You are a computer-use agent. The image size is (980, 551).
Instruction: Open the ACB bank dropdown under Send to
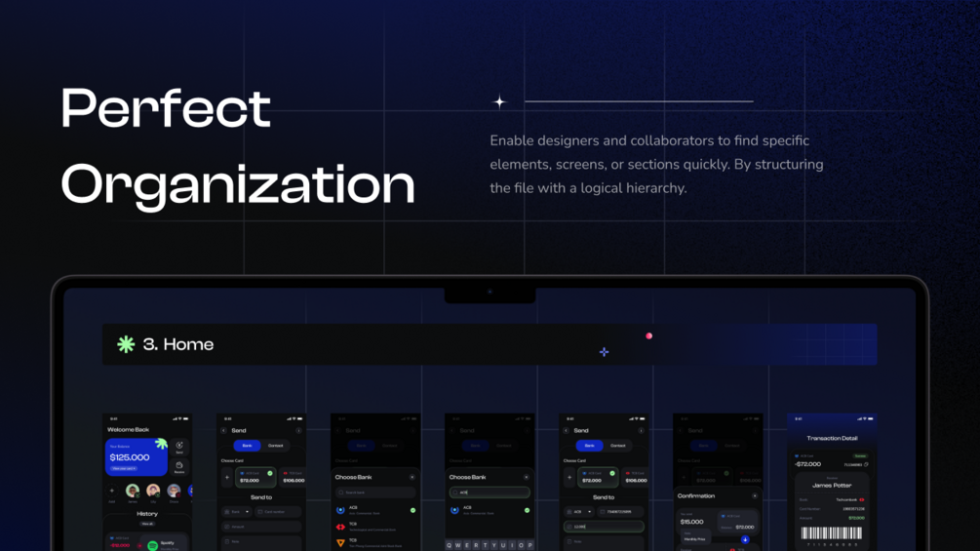point(579,512)
